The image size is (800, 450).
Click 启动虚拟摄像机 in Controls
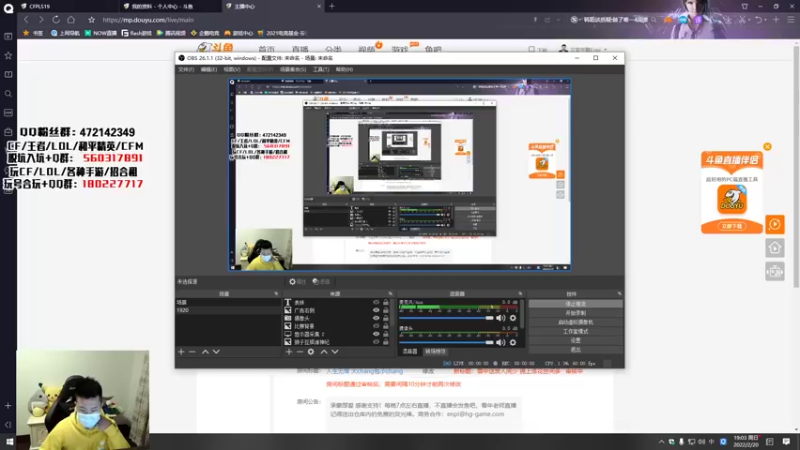click(x=576, y=322)
